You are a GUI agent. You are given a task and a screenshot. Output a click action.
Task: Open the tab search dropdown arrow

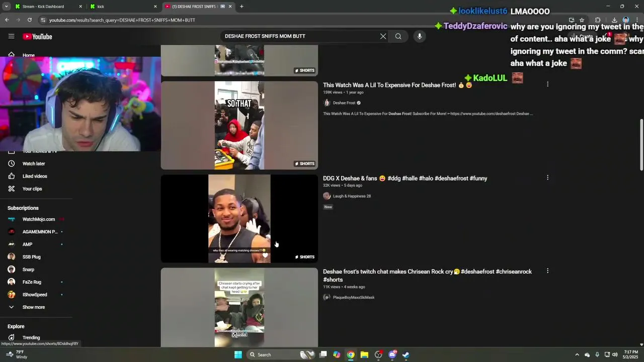(6, 7)
